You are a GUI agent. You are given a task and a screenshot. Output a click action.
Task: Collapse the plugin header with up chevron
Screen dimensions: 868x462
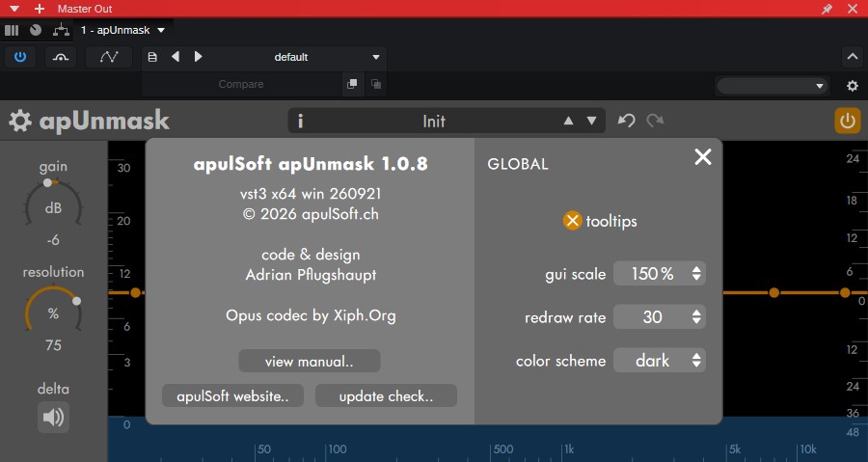tap(853, 57)
